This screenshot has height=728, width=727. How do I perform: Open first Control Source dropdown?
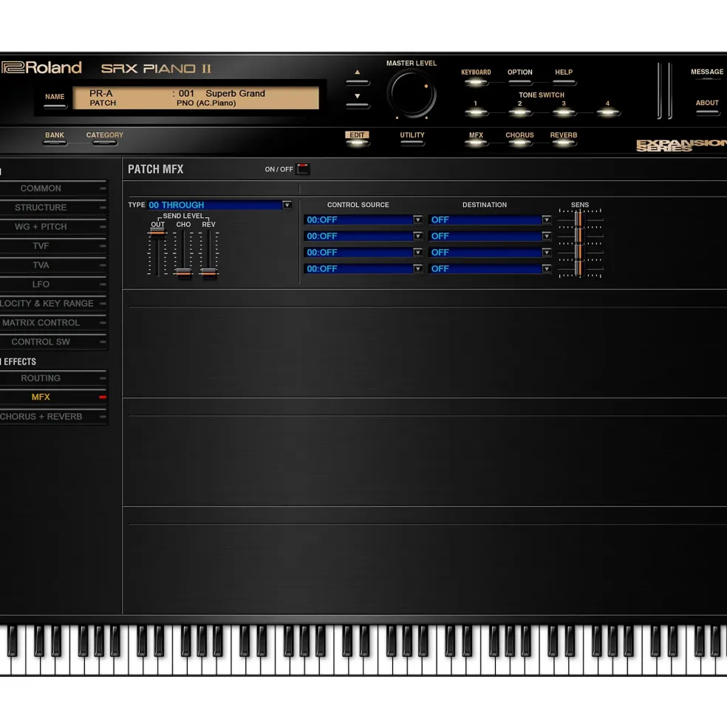coord(417,220)
